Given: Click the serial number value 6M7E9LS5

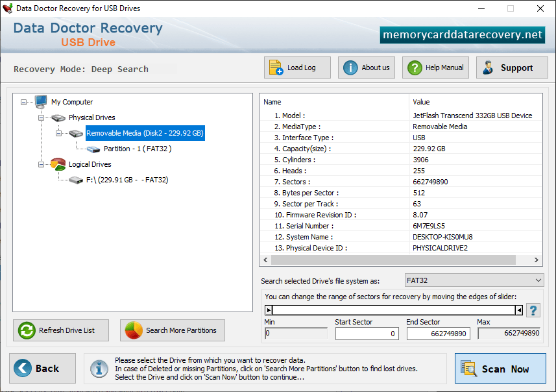Looking at the screenshot, I should tap(429, 226).
